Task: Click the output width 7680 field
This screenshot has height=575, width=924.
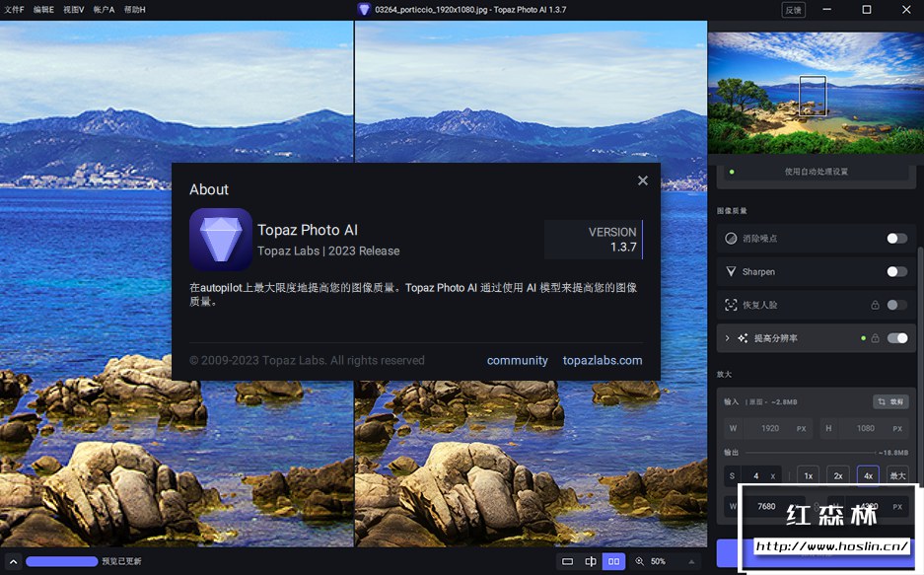Action: point(766,506)
